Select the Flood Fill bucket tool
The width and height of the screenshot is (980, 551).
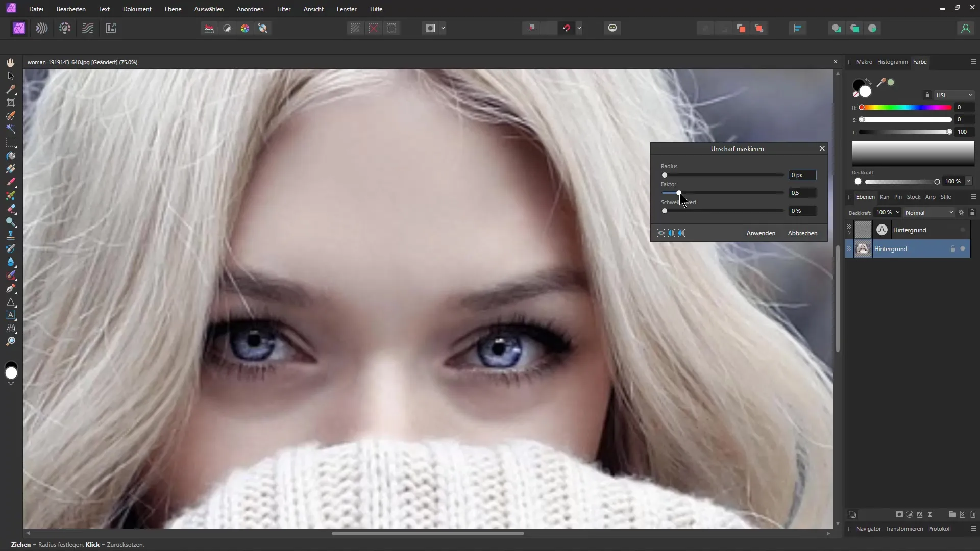point(11,156)
